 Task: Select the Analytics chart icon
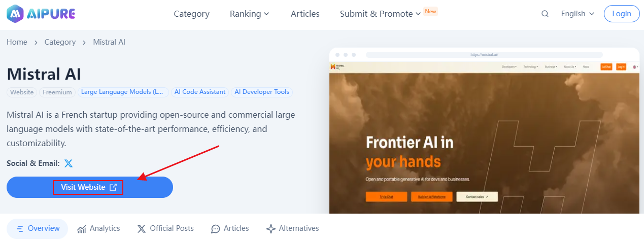[82, 229]
